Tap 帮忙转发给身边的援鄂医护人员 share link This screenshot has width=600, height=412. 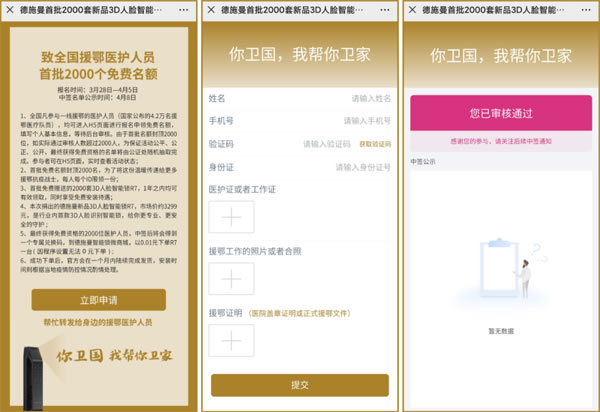[98, 322]
